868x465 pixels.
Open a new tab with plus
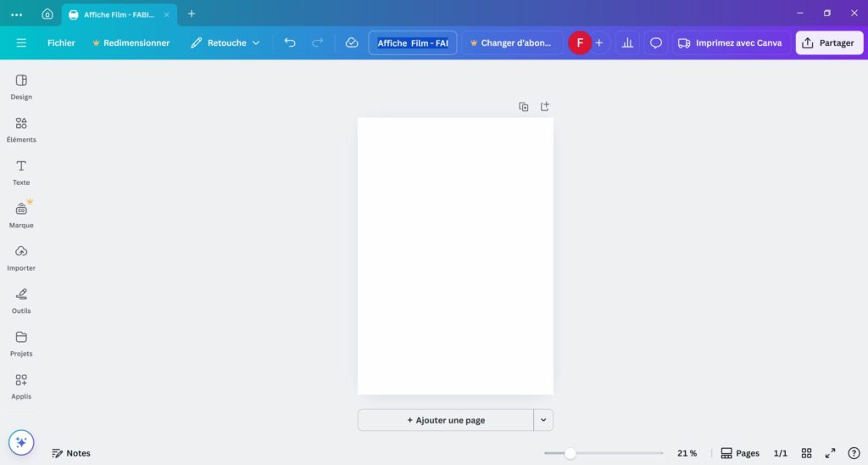tap(192, 14)
